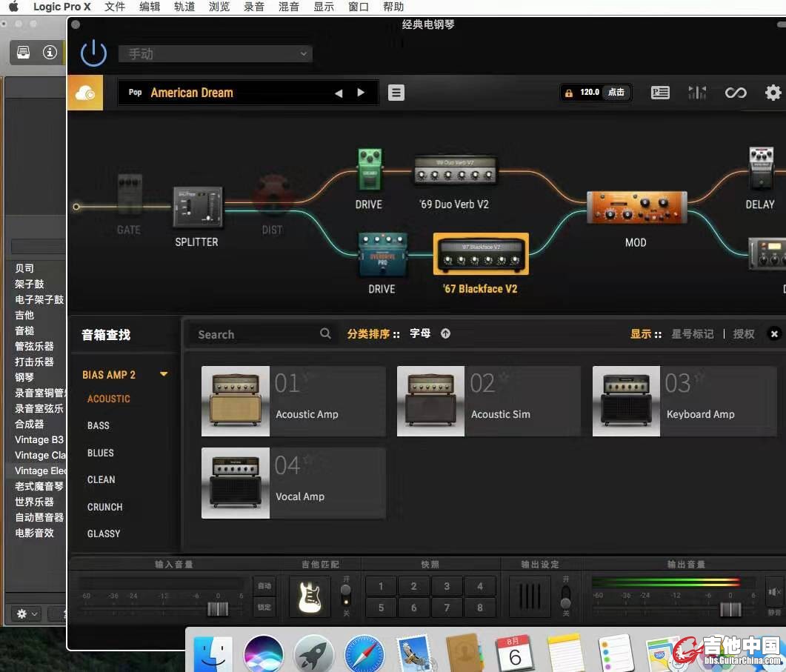786x672 pixels.
Task: Select the BLUES amp category
Action: coord(101,453)
